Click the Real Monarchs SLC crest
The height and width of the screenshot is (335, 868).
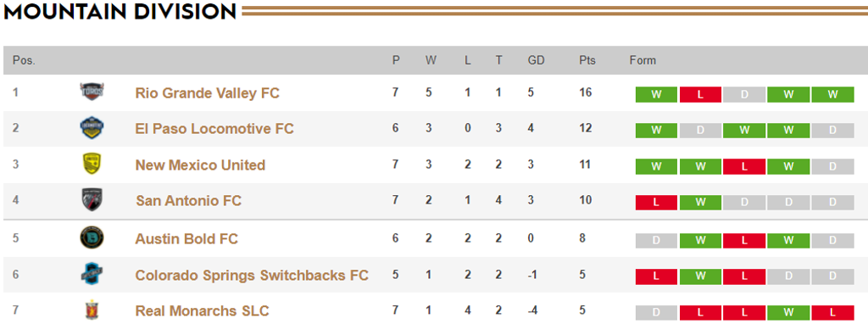pos(92,310)
